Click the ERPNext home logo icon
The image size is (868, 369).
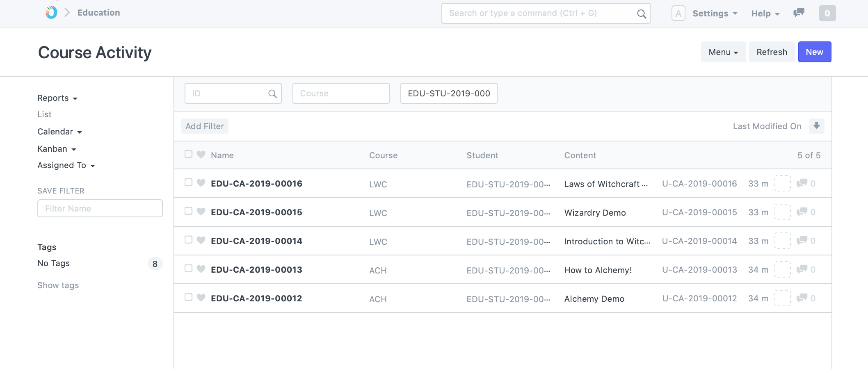click(51, 13)
